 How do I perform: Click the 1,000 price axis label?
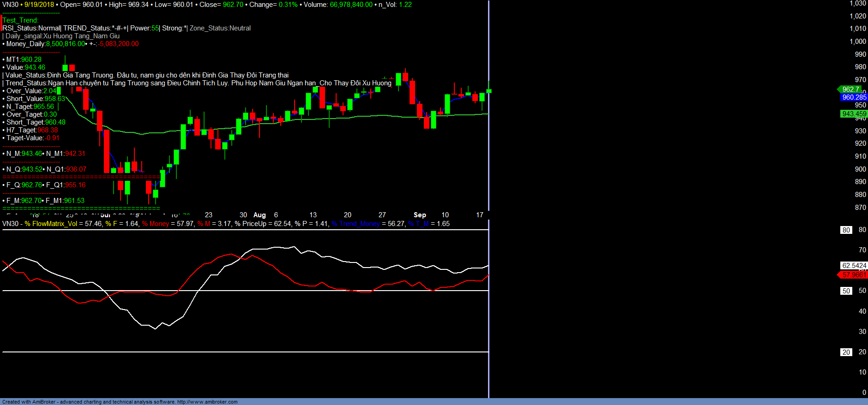[857, 42]
